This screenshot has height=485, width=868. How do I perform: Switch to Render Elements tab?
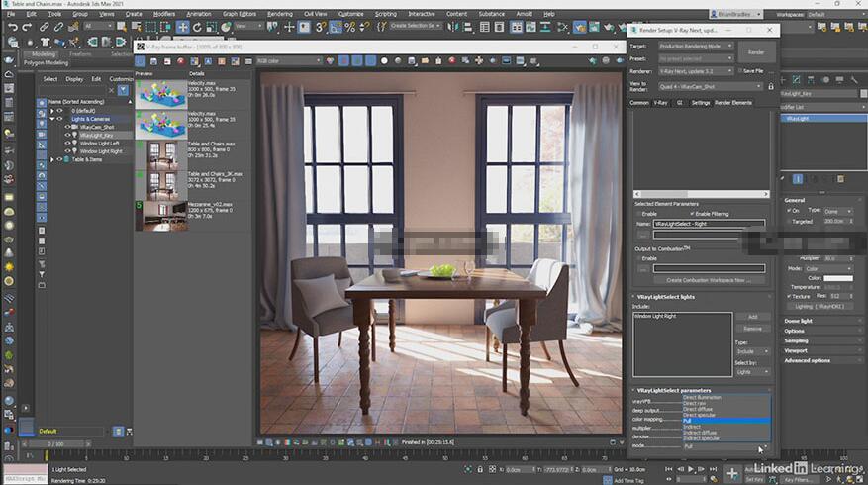click(x=733, y=102)
